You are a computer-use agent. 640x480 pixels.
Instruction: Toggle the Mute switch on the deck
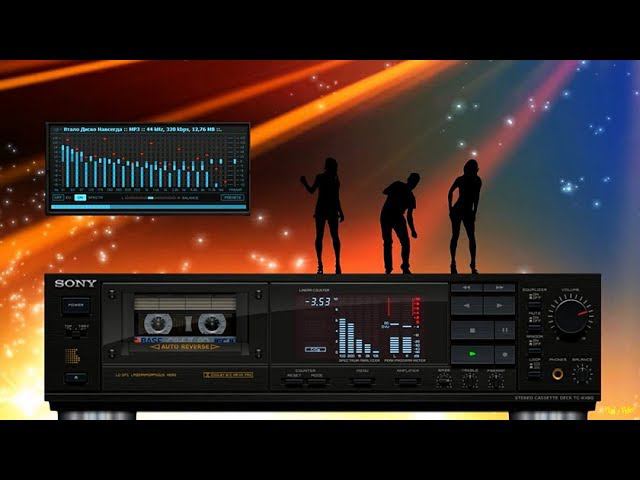click(533, 320)
